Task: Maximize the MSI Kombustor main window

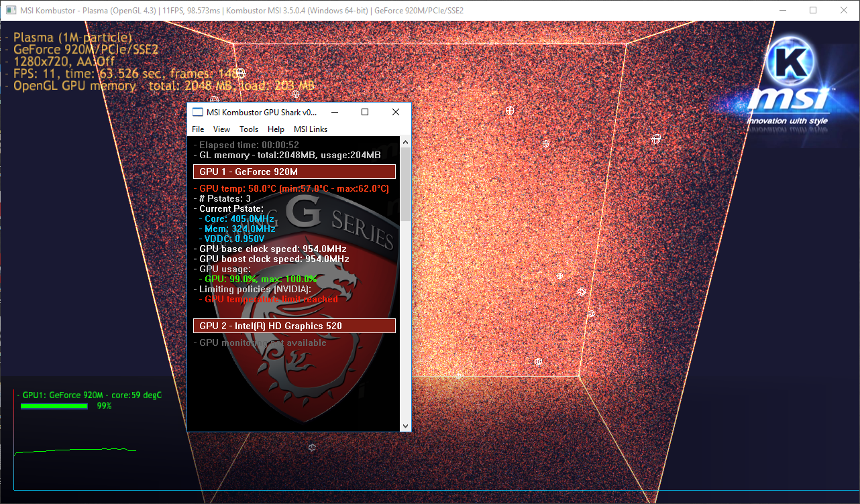Action: click(813, 10)
